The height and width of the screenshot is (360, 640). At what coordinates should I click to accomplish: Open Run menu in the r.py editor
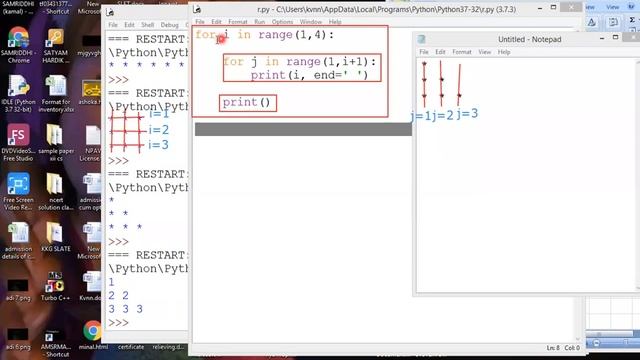(x=260, y=22)
